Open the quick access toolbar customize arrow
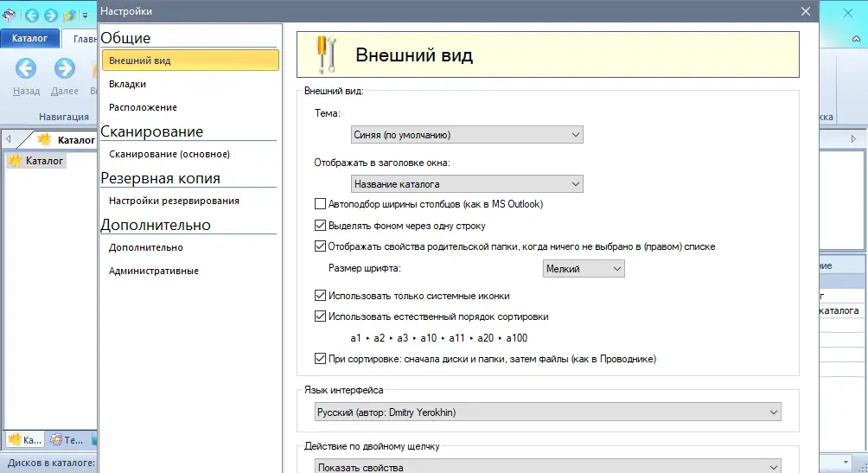 pos(86,16)
